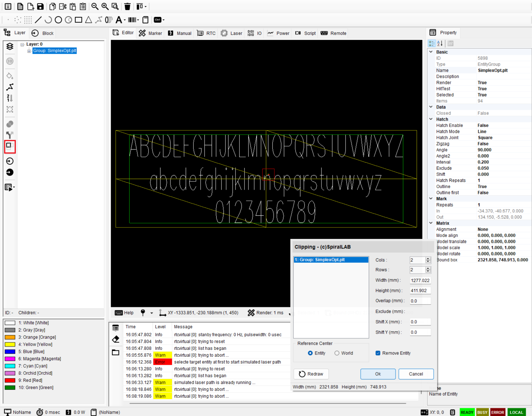The height and width of the screenshot is (416, 532).
Task: Click the Help button
Action: 124,313
